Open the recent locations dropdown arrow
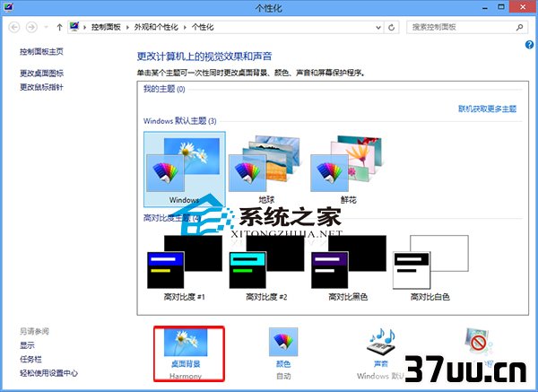538x392 pixels. pos(46,27)
